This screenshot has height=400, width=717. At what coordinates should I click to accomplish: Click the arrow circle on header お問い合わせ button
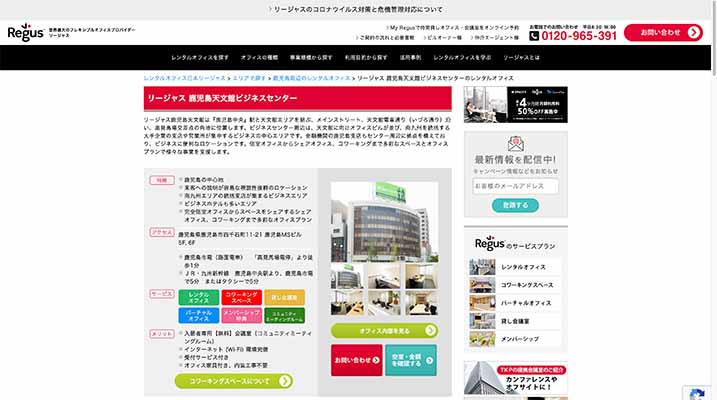pyautogui.click(x=694, y=32)
